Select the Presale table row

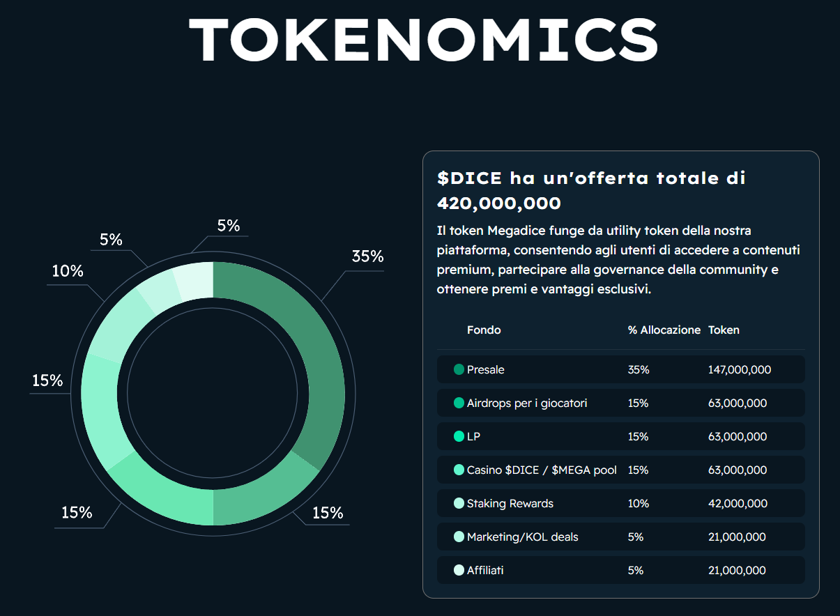[620, 369]
